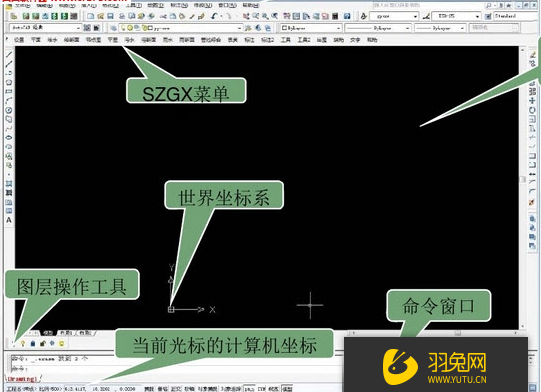The image size is (541, 392).
Task: Click the lightbulb layer on/off tool icon
Action: [x=23, y=343]
